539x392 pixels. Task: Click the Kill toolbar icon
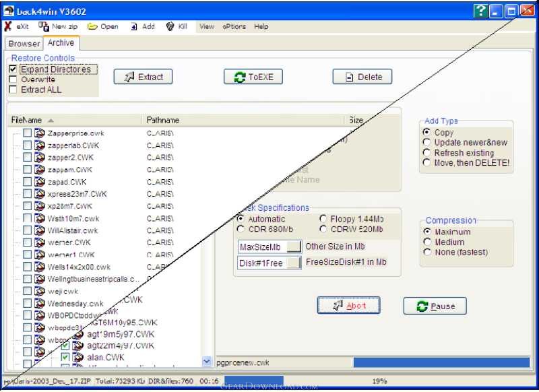(x=170, y=26)
